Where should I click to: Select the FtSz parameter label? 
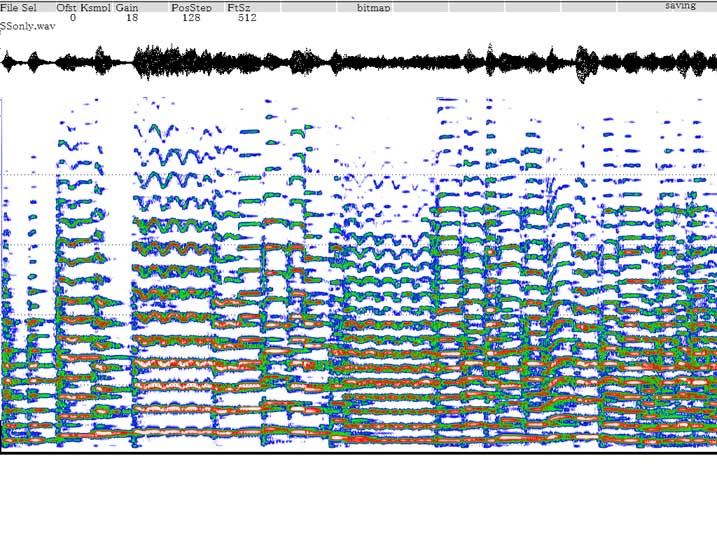pos(238,7)
